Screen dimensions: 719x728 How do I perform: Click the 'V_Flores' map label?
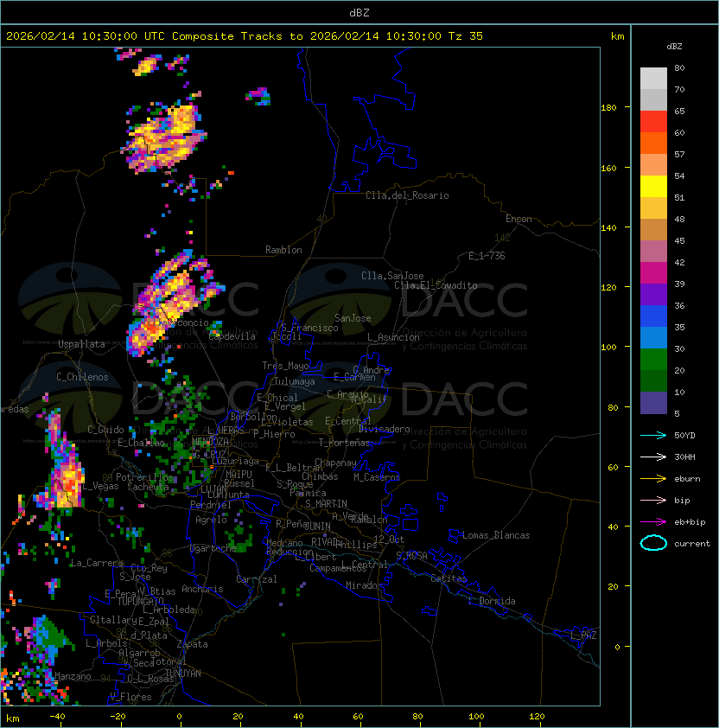point(130,697)
